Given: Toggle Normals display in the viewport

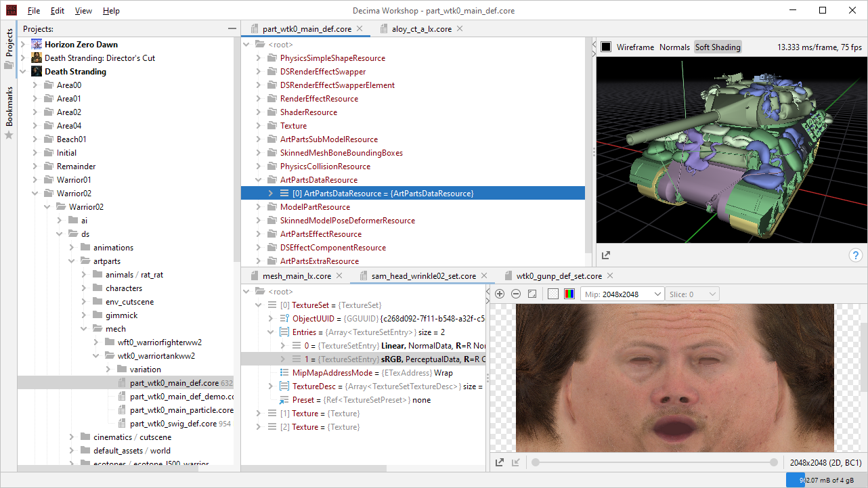Looking at the screenshot, I should point(674,47).
